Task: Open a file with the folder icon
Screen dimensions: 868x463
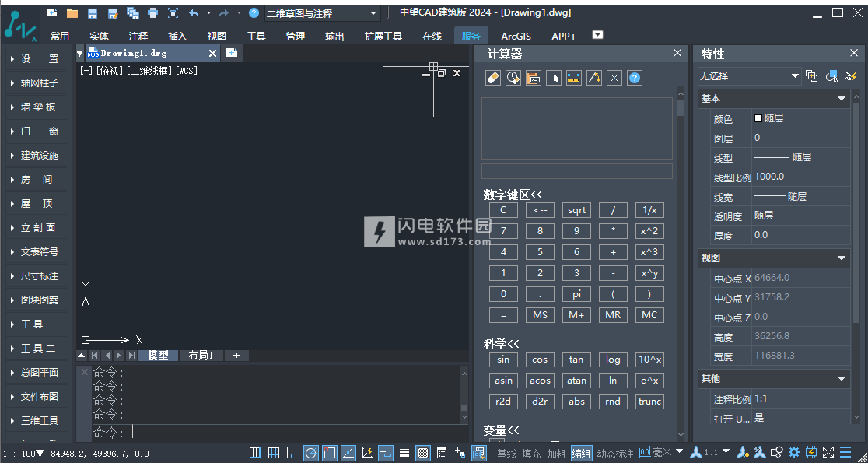Action: tap(72, 12)
